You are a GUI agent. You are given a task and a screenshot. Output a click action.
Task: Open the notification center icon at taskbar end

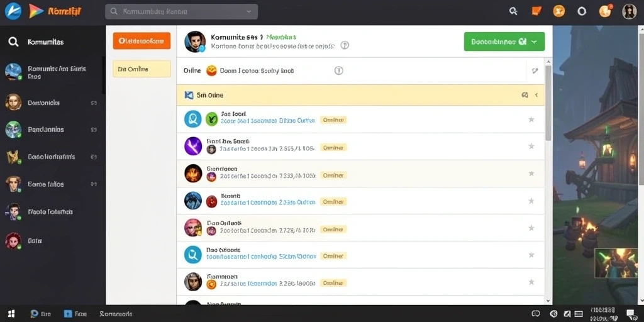click(x=631, y=314)
